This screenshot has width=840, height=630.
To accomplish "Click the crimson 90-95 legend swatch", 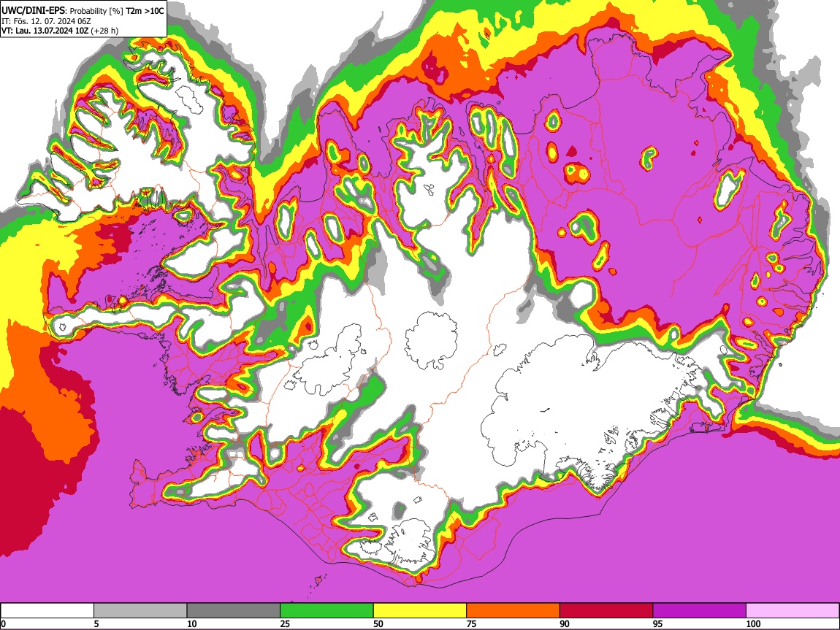I will click(606, 611).
